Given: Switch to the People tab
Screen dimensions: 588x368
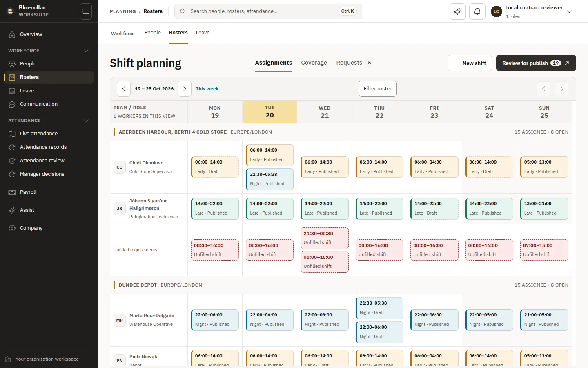Looking at the screenshot, I should tap(153, 33).
